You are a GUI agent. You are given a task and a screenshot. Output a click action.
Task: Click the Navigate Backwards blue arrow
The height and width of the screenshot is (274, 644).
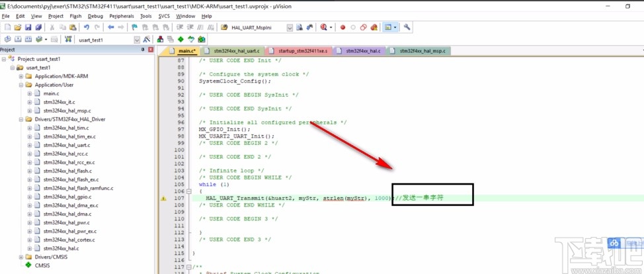coord(111,27)
